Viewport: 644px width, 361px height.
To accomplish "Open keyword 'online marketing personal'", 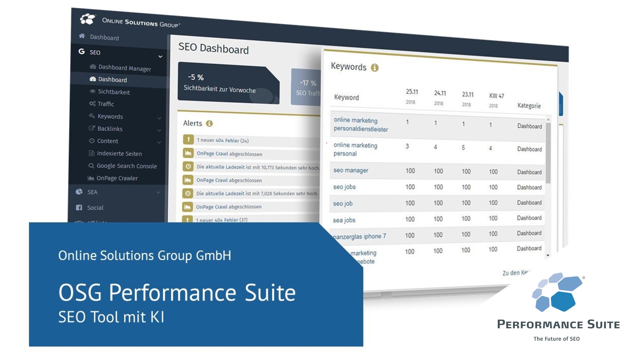I will [355, 149].
